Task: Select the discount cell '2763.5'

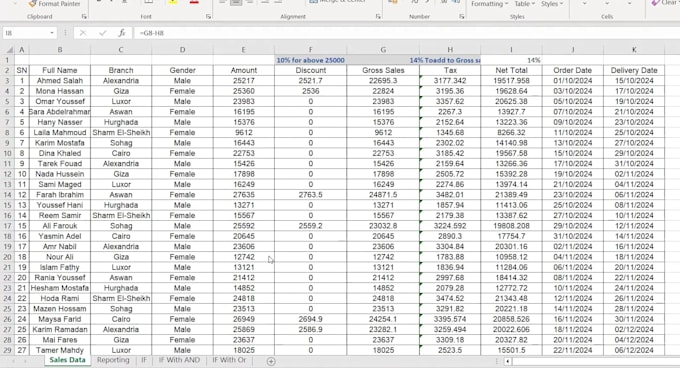Action: [x=311, y=195]
